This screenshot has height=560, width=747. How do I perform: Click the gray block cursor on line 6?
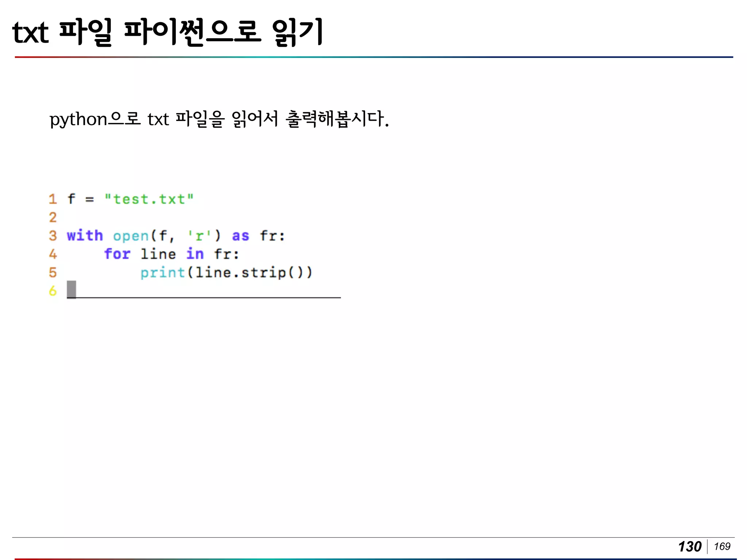[x=71, y=289]
